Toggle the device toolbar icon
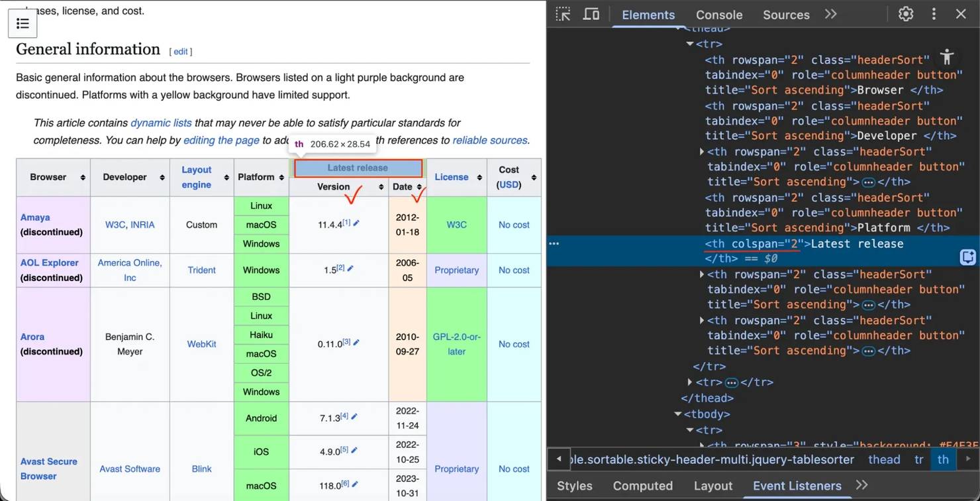 point(591,14)
